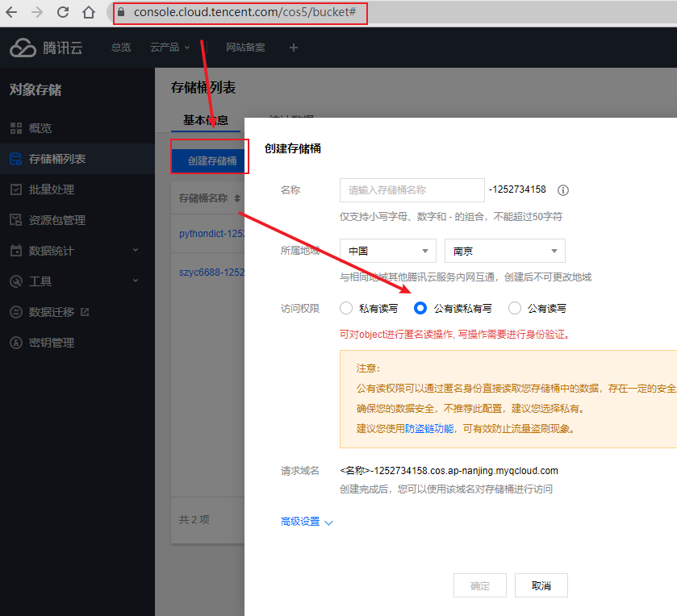This screenshot has width=677, height=616.
Task: Select the 私有读写 access permission radio button
Action: point(347,307)
